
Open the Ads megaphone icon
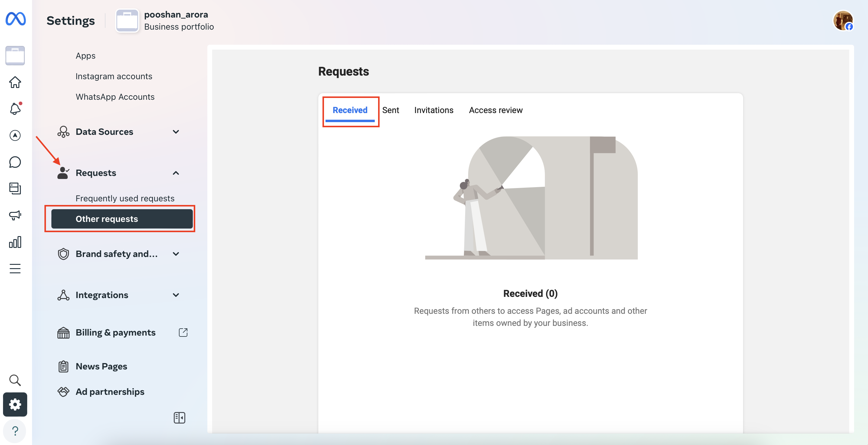click(15, 215)
